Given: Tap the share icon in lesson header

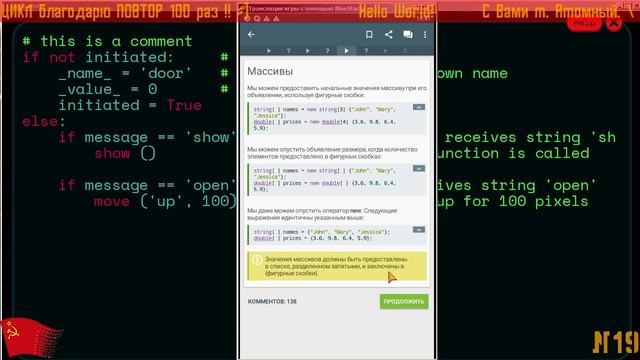Looking at the screenshot, I should point(389,35).
